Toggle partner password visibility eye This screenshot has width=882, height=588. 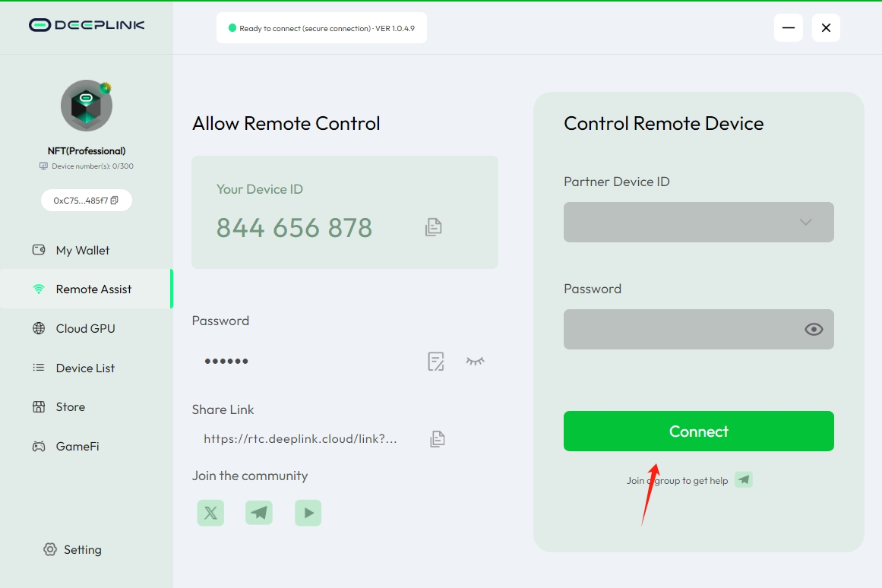814,329
